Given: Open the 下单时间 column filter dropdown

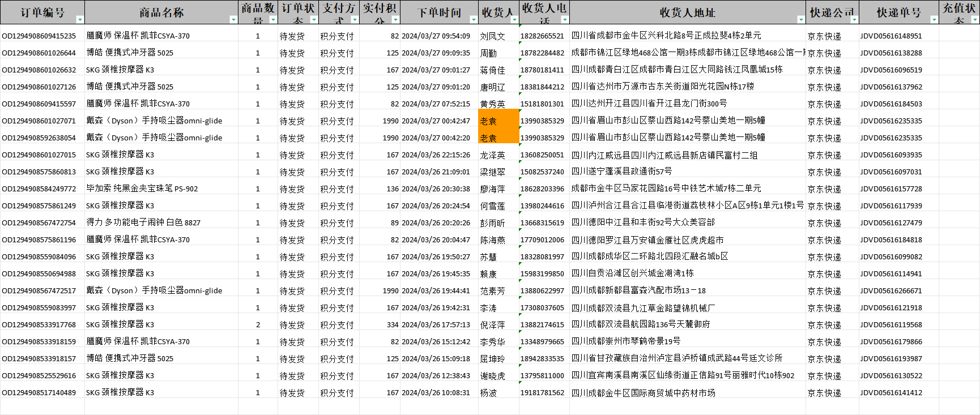Looking at the screenshot, I should pyautogui.click(x=474, y=20).
